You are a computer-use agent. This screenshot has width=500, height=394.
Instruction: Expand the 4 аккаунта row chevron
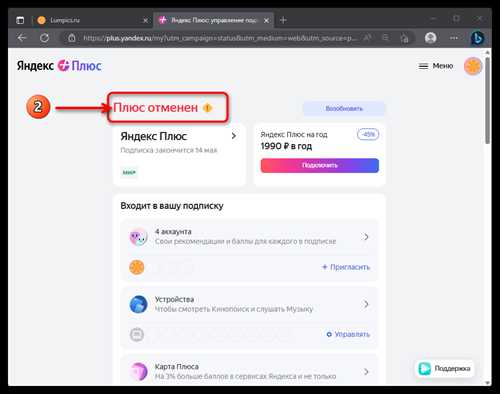click(366, 237)
